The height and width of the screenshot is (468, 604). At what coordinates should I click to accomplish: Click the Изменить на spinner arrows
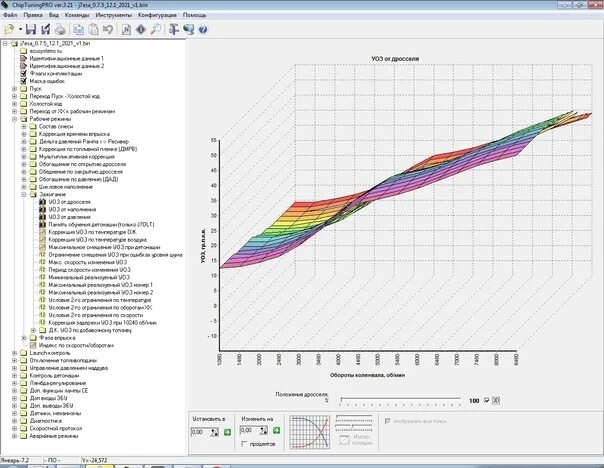[x=263, y=431]
